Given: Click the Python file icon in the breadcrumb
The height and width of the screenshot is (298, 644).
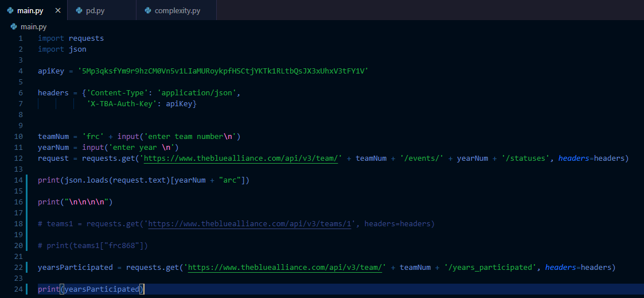Looking at the screenshot, I should click(14, 26).
